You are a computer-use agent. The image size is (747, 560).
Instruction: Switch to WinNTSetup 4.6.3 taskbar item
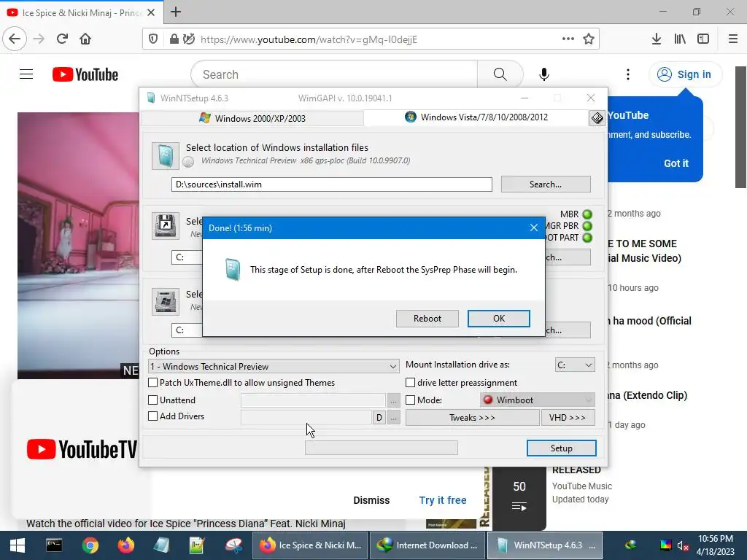coord(544,545)
